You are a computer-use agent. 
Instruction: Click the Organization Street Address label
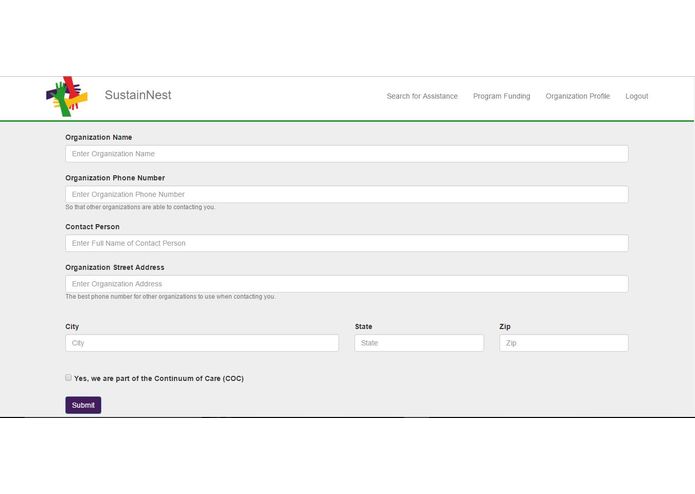pos(115,267)
